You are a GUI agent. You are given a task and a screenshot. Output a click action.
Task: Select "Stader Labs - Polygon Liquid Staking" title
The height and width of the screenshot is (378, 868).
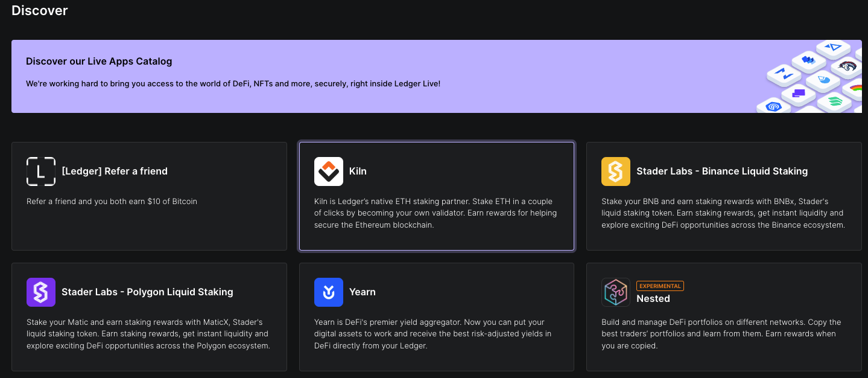tap(147, 292)
